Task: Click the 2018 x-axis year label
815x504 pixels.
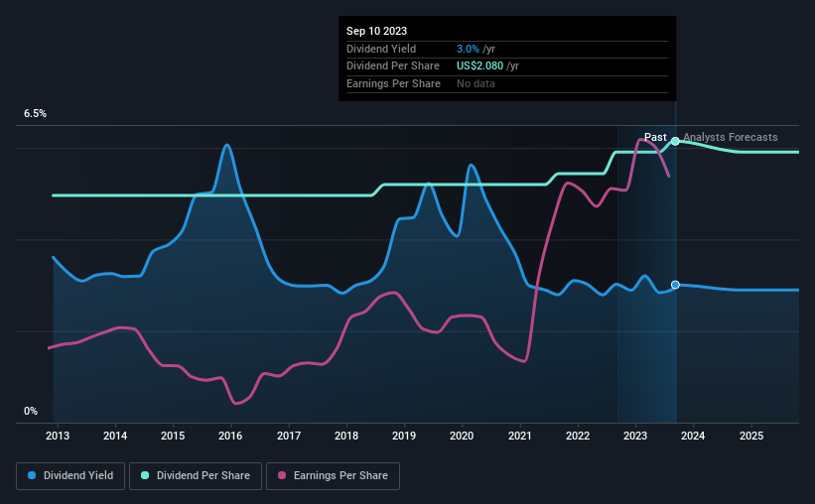Action: click(346, 436)
